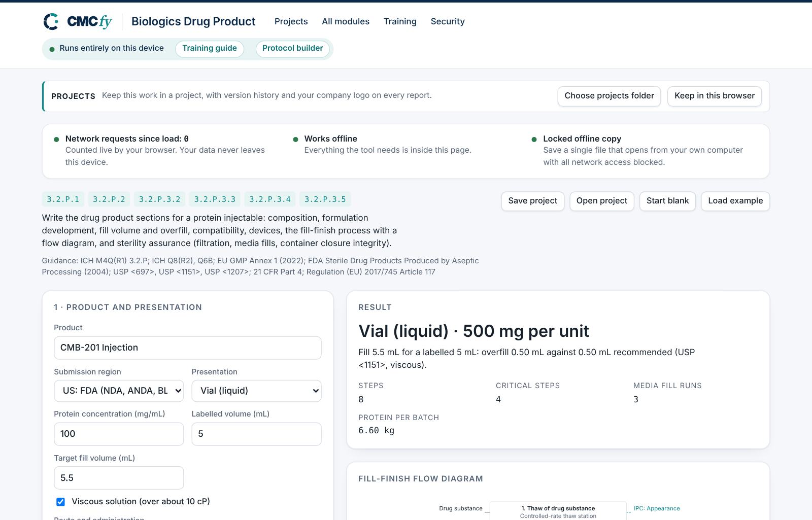Open All modules in navigation
812x520 pixels.
coord(346,21)
